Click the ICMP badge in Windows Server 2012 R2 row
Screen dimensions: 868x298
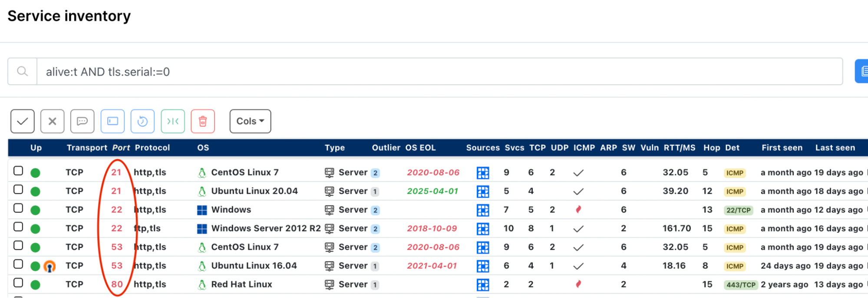click(735, 229)
